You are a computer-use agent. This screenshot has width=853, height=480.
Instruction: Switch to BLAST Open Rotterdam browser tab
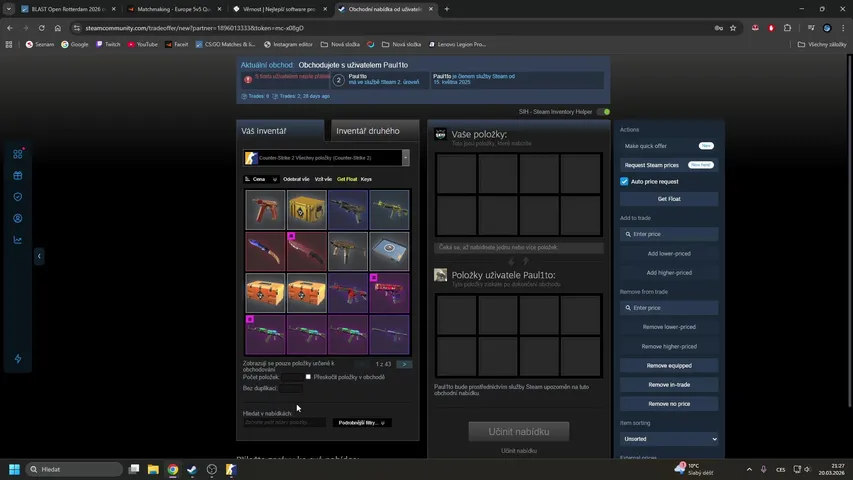[66, 9]
